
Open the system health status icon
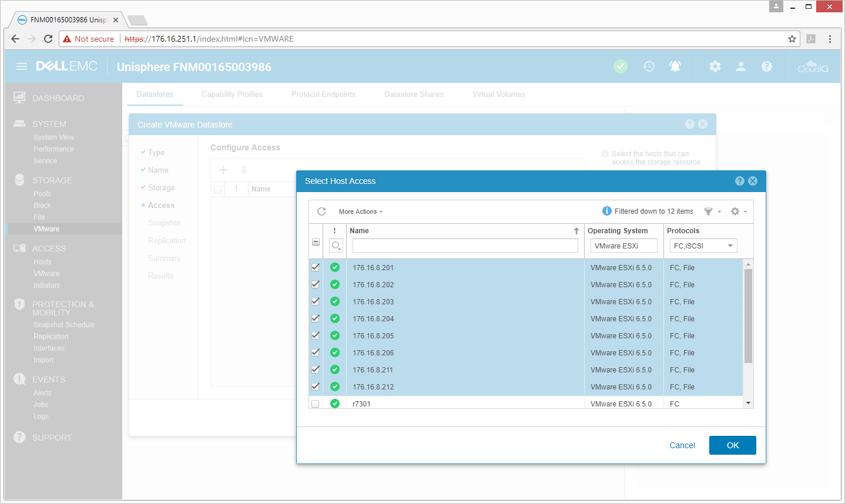pyautogui.click(x=621, y=66)
